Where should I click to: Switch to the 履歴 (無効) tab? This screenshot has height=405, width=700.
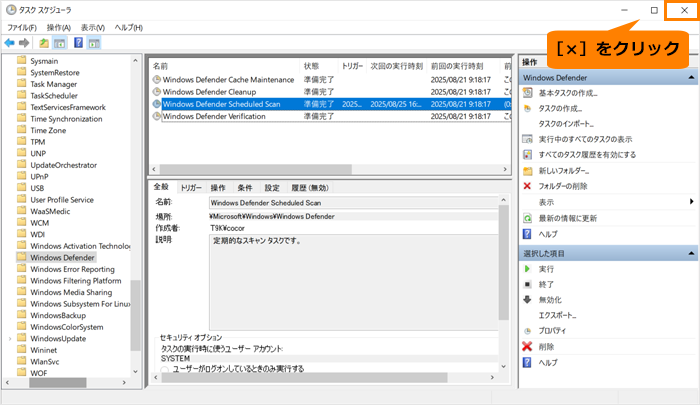pyautogui.click(x=310, y=188)
